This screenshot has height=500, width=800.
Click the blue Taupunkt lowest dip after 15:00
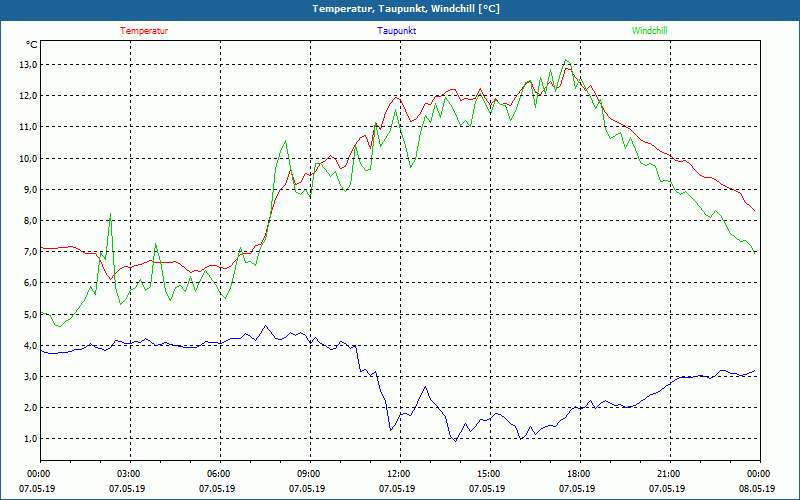pyautogui.click(x=520, y=438)
